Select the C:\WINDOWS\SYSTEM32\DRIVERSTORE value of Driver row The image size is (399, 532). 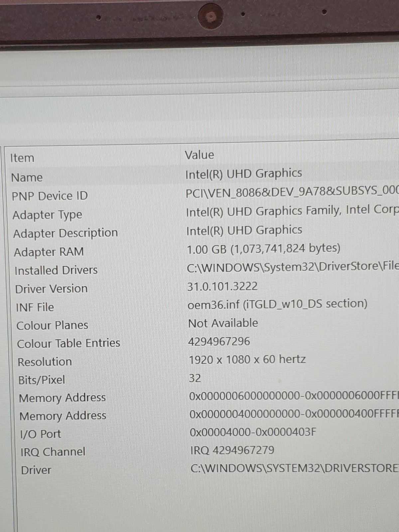pyautogui.click(x=295, y=468)
